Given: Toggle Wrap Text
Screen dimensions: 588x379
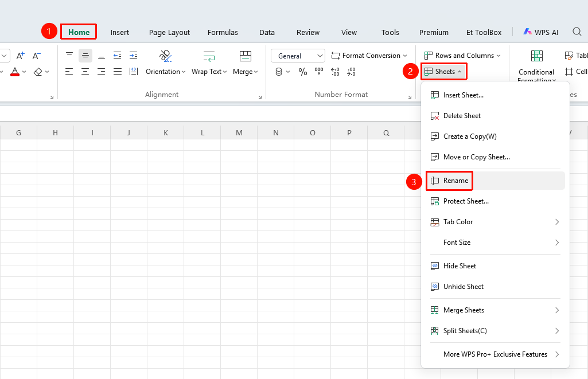Looking at the screenshot, I should click(209, 62).
